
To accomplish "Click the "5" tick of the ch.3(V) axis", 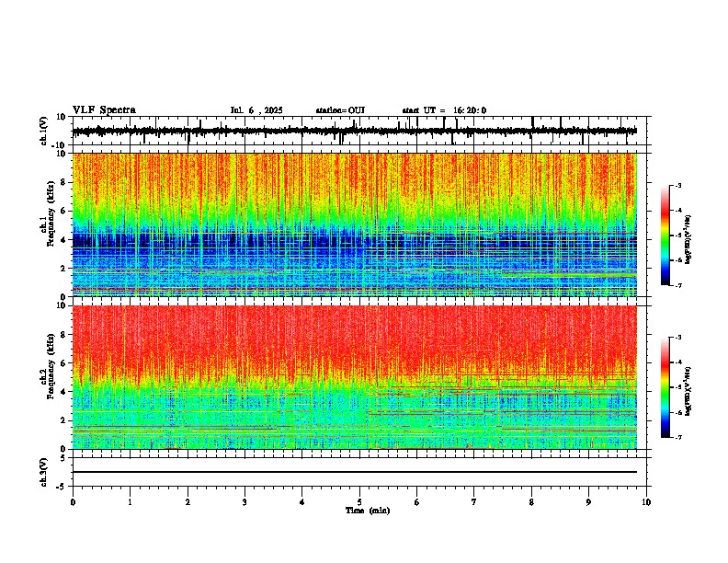I will (64, 458).
